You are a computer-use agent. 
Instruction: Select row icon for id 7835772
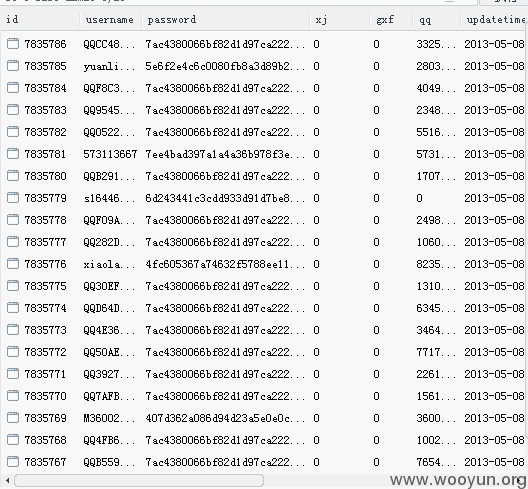pos(13,352)
